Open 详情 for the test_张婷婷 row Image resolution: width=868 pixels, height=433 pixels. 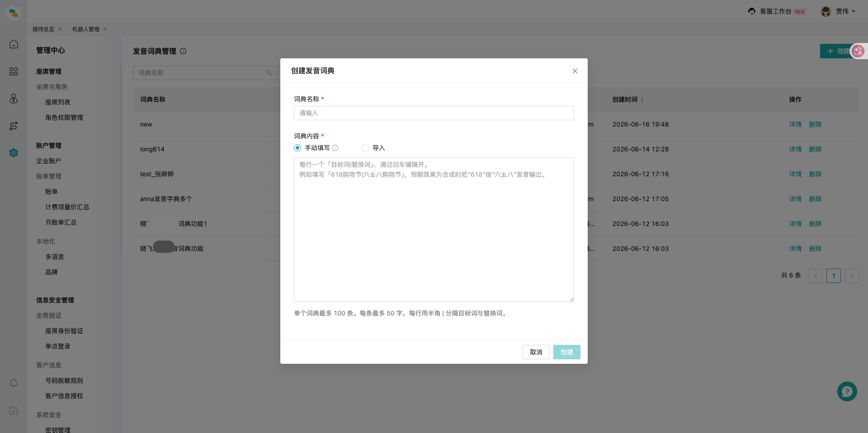[795, 174]
